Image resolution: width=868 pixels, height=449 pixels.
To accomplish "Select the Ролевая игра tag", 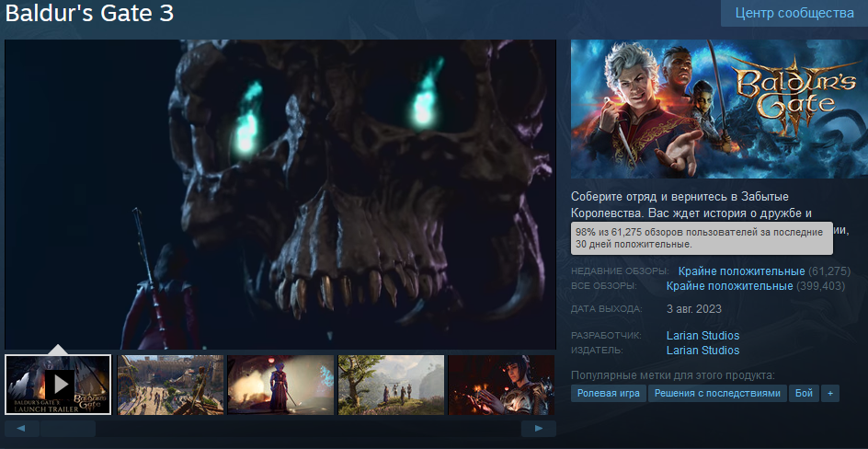I will (x=609, y=393).
